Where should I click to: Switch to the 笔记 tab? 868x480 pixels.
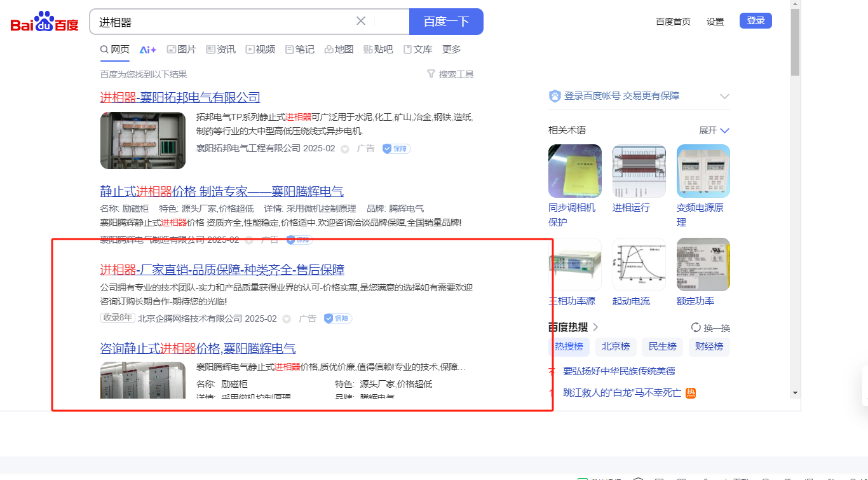click(300, 50)
